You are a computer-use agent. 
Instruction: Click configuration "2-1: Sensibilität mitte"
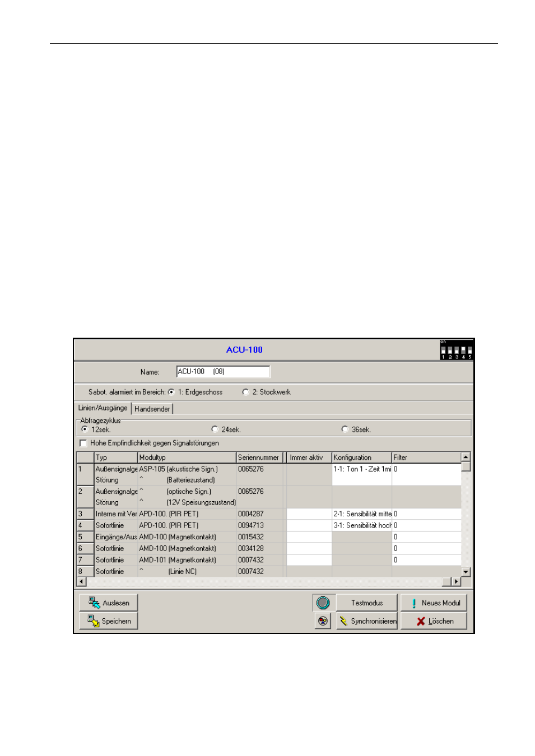[x=362, y=514]
